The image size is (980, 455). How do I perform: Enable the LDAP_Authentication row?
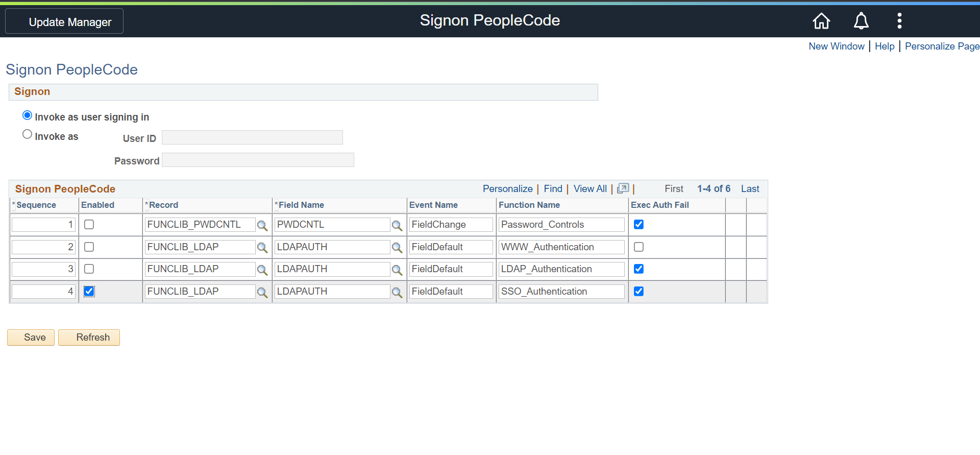coord(89,269)
